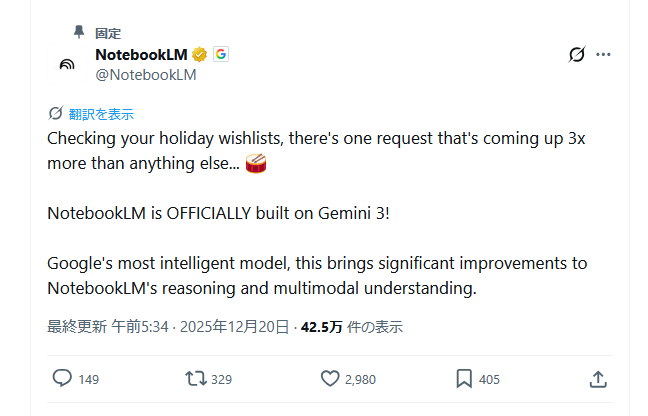Screen dimensions: 648x416
Task: Click the NotebookLM display name
Action: pyautogui.click(x=141, y=54)
